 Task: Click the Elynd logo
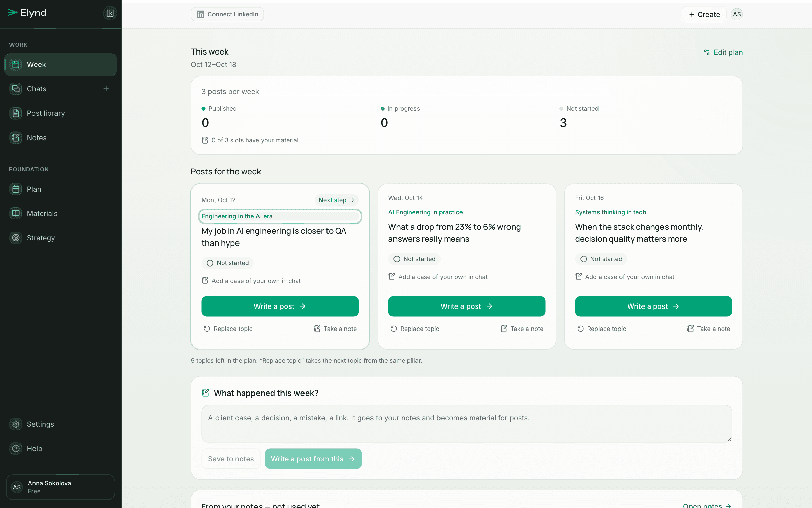pos(27,13)
